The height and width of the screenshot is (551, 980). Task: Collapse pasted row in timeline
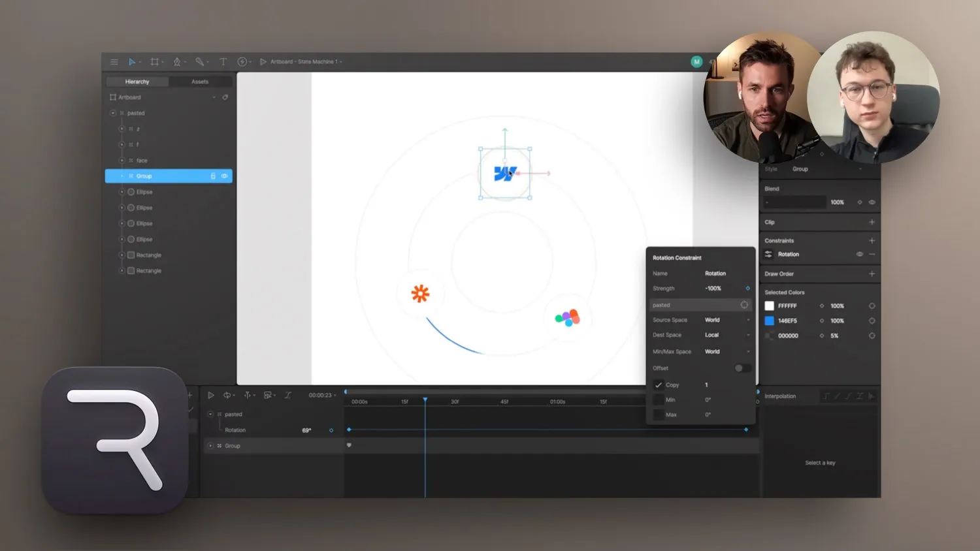point(210,415)
